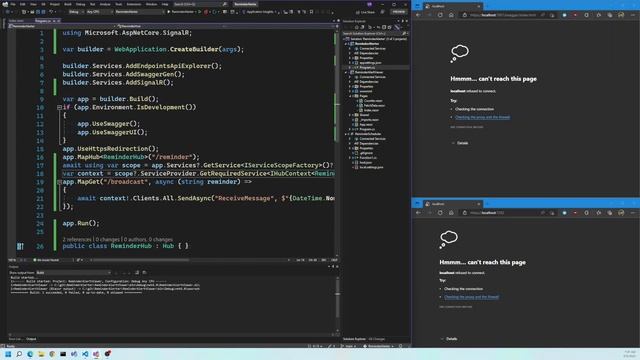Viewport: 640px width, 360px height.
Task: Open Microsoft Edge from the taskbar
Action: [x=30, y=354]
